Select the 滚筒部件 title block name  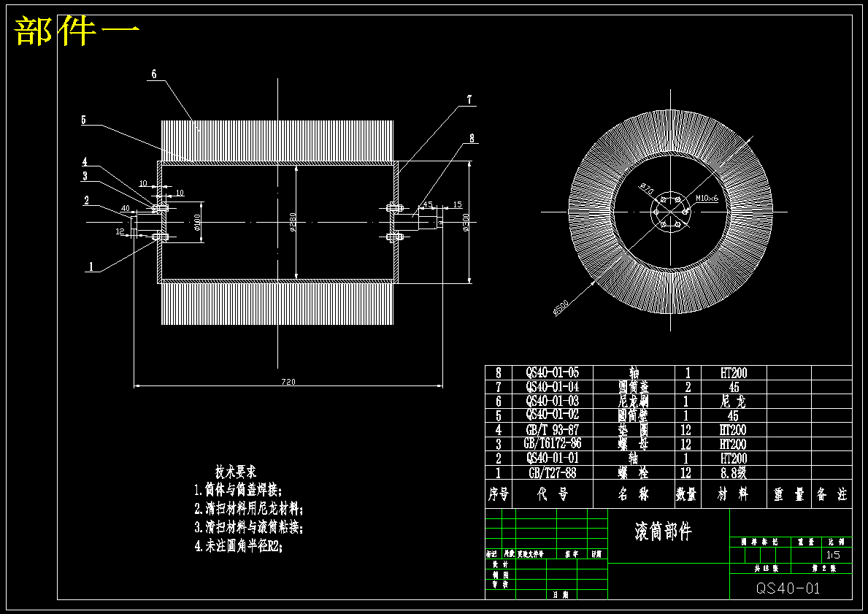663,532
